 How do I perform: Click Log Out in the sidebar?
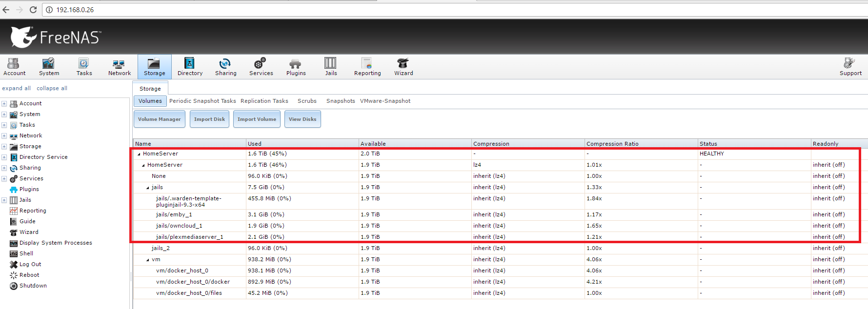[x=30, y=264]
